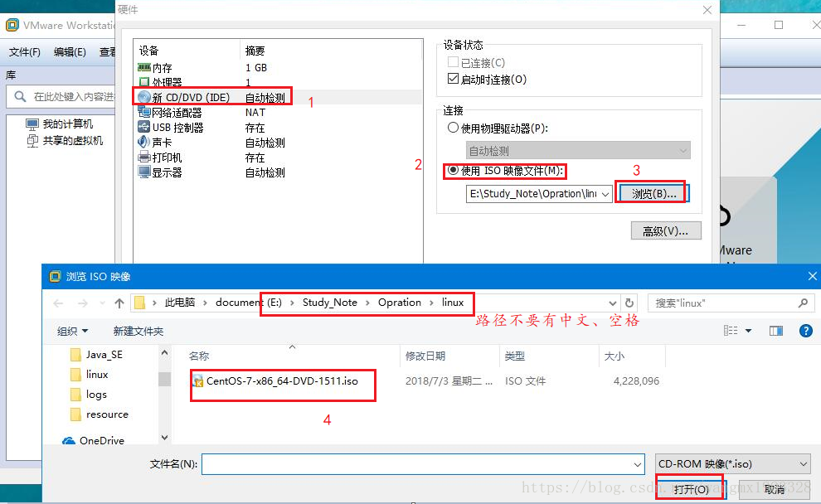Open the Java_SE folder in sidebar
This screenshot has height=504, width=821.
[104, 354]
